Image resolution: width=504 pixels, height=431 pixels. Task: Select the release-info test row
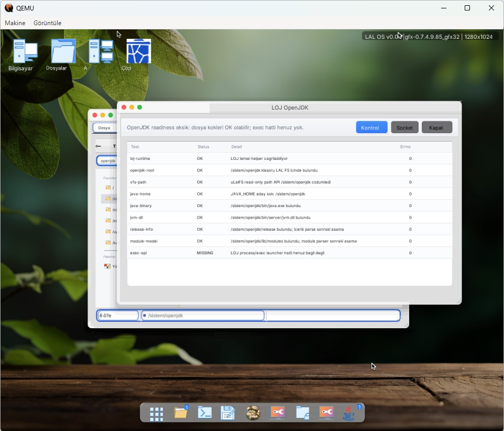click(x=289, y=229)
